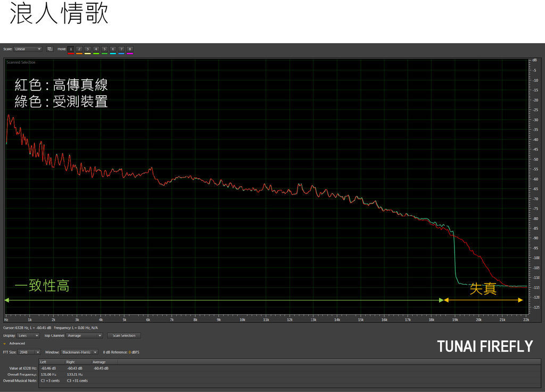Toggle Hold button 3
Viewport: 545px width, 392px height.
(x=88, y=49)
